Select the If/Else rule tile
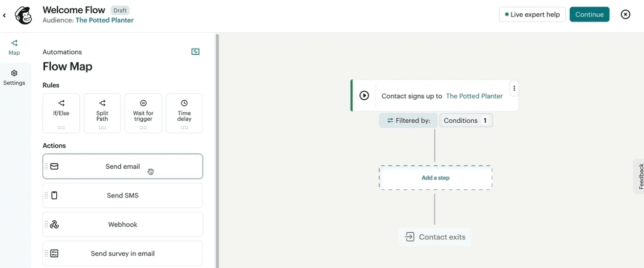This screenshot has width=644, height=268. [x=61, y=113]
